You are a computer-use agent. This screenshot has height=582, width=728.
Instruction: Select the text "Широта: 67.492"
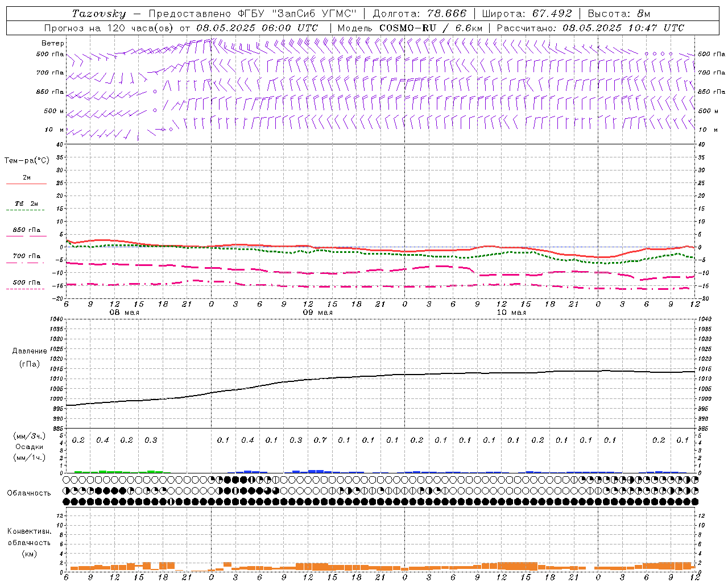527,14
